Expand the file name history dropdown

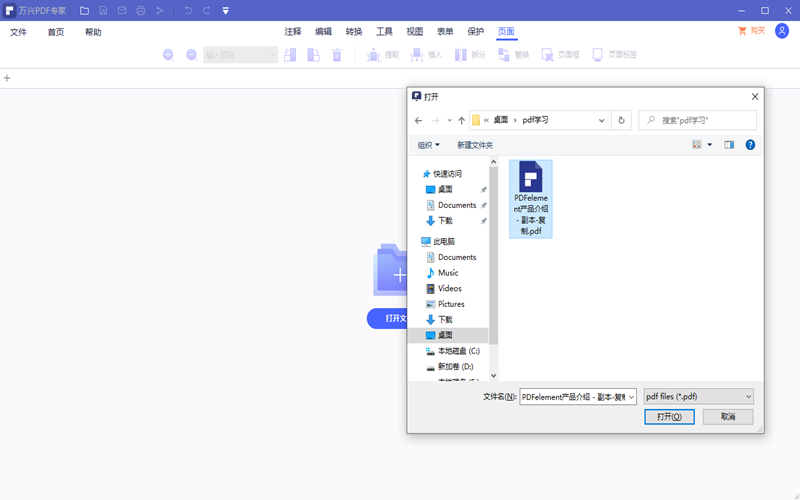pyautogui.click(x=631, y=397)
